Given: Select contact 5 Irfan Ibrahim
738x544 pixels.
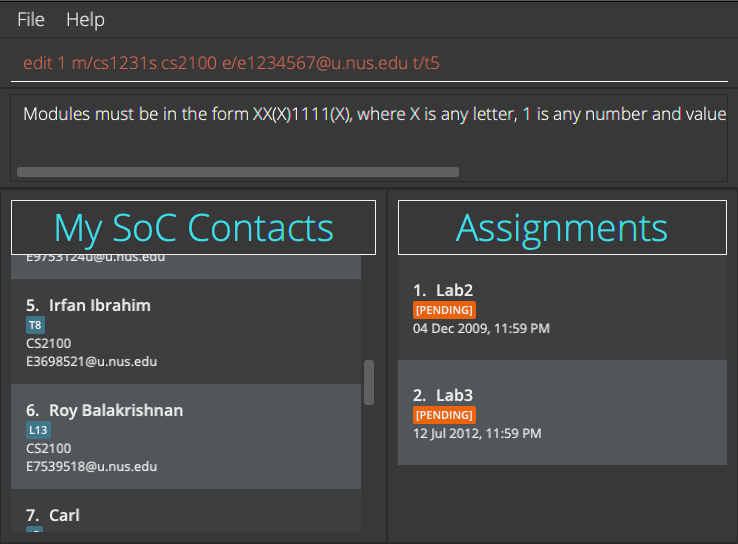Looking at the screenshot, I should (186, 332).
